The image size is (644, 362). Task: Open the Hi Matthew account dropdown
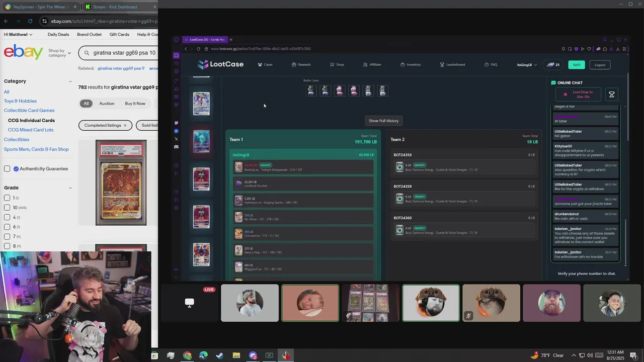coord(18,35)
